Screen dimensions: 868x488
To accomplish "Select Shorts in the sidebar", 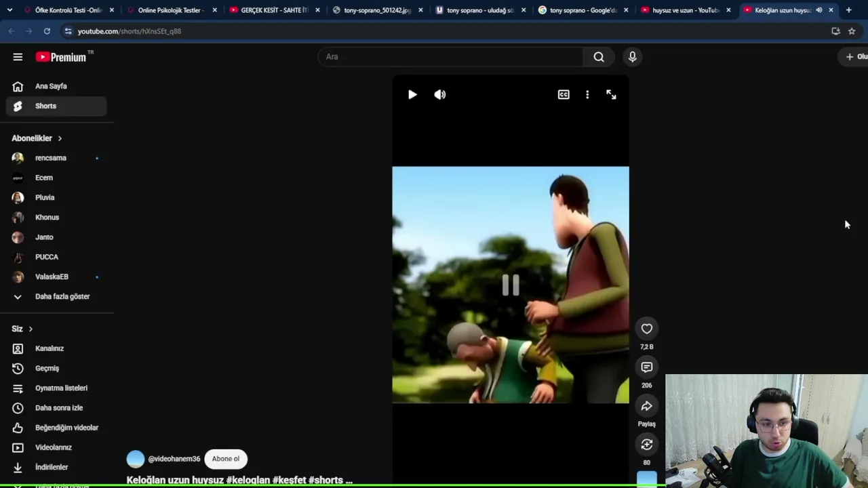I will tap(57, 106).
